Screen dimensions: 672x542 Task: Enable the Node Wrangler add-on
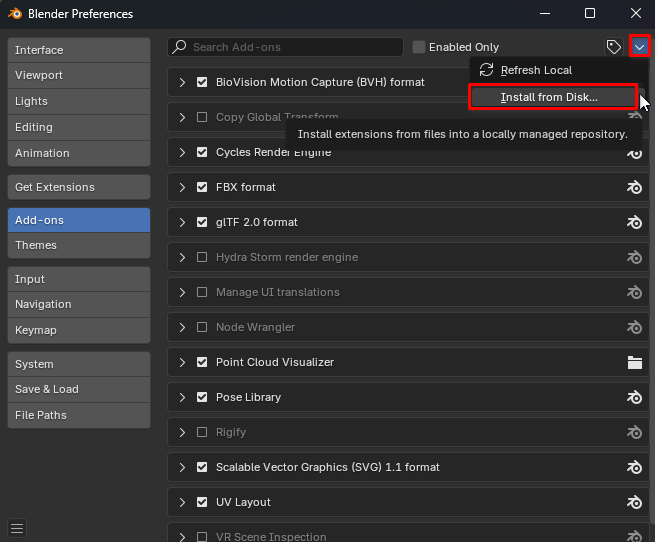(x=202, y=327)
